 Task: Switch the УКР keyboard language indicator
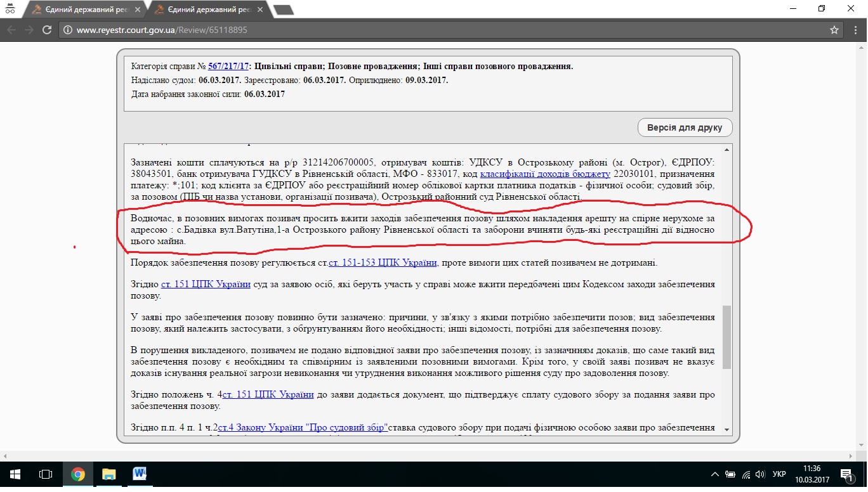pos(779,474)
